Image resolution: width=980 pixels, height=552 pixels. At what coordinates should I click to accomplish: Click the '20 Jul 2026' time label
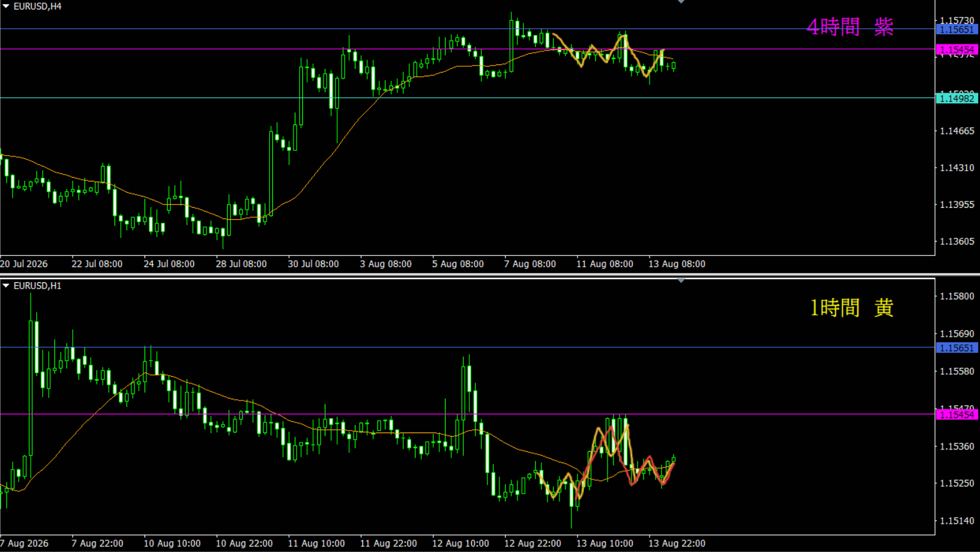pyautogui.click(x=24, y=264)
